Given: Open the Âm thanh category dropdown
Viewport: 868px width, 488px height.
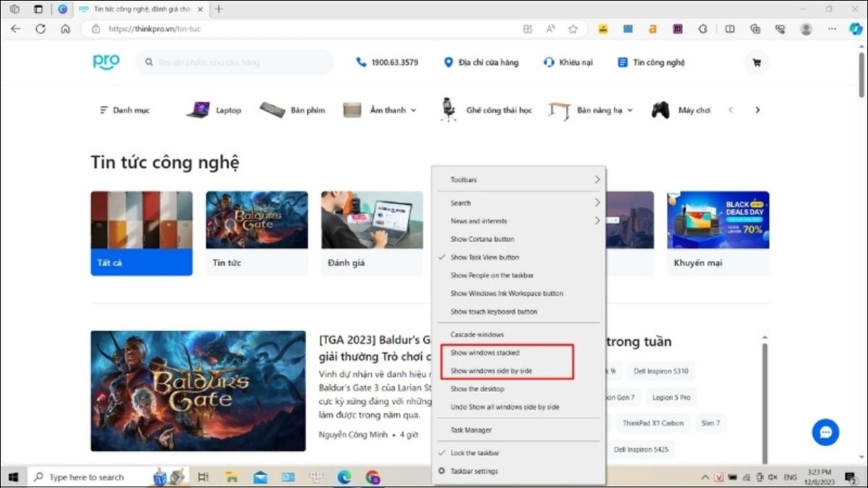Looking at the screenshot, I should click(x=380, y=110).
